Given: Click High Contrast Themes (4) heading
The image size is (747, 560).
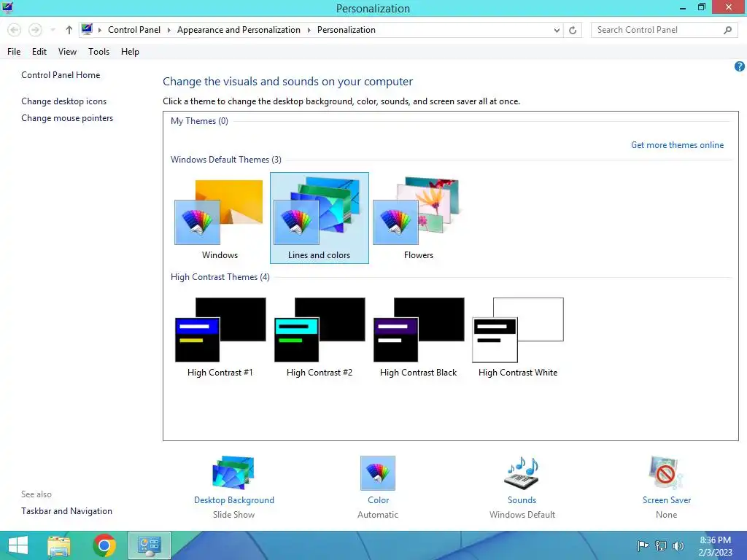Looking at the screenshot, I should coord(220,276).
